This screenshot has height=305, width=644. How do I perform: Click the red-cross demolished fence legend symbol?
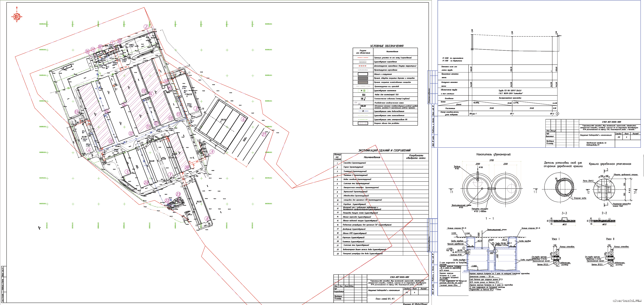(362, 66)
